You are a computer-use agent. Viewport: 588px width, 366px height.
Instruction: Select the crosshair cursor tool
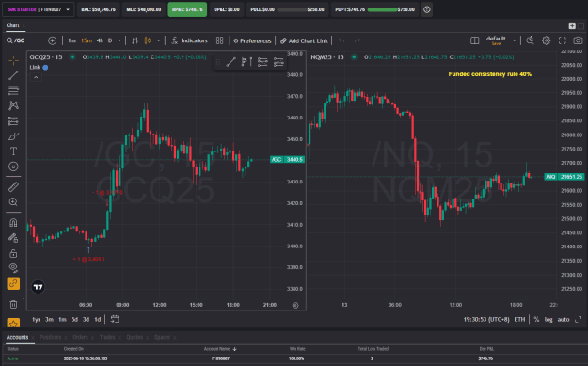13,60
